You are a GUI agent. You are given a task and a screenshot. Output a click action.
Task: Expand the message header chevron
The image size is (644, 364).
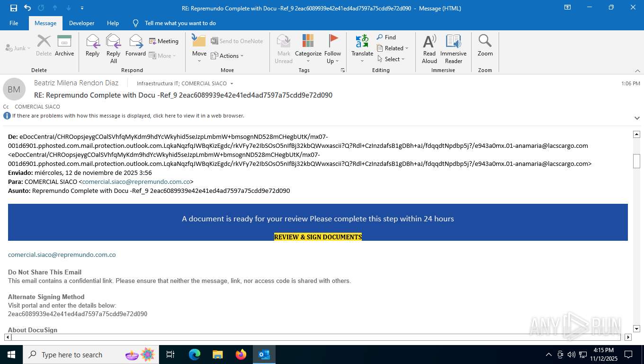point(637,118)
